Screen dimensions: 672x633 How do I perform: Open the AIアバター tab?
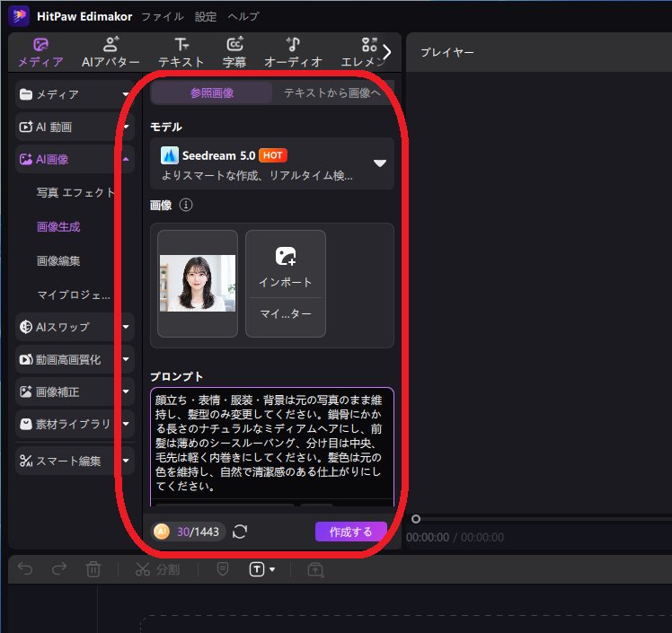pyautogui.click(x=111, y=53)
